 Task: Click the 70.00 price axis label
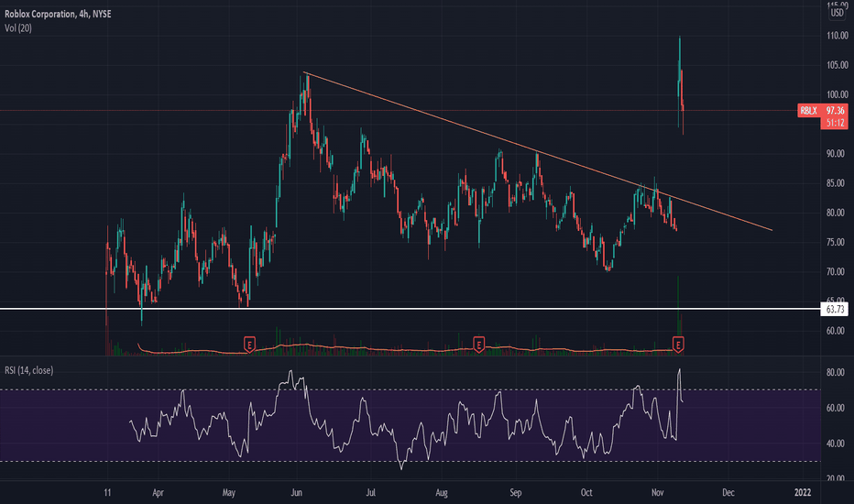click(838, 271)
